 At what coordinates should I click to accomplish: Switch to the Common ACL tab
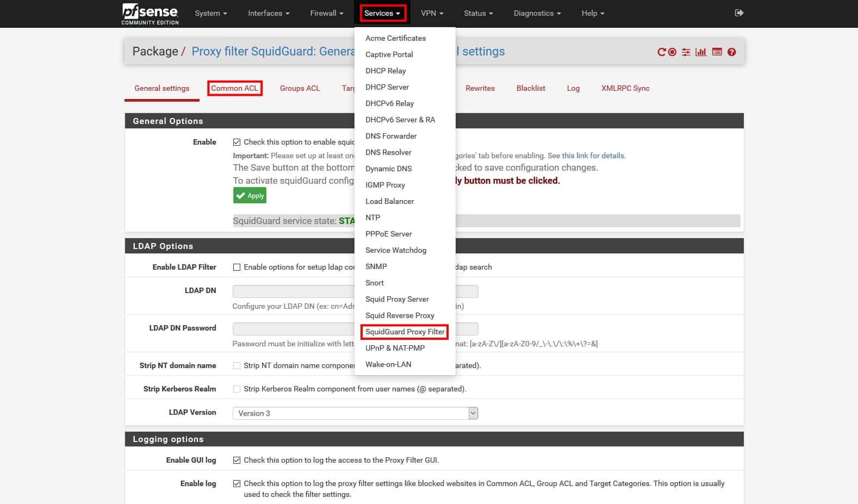(x=235, y=88)
